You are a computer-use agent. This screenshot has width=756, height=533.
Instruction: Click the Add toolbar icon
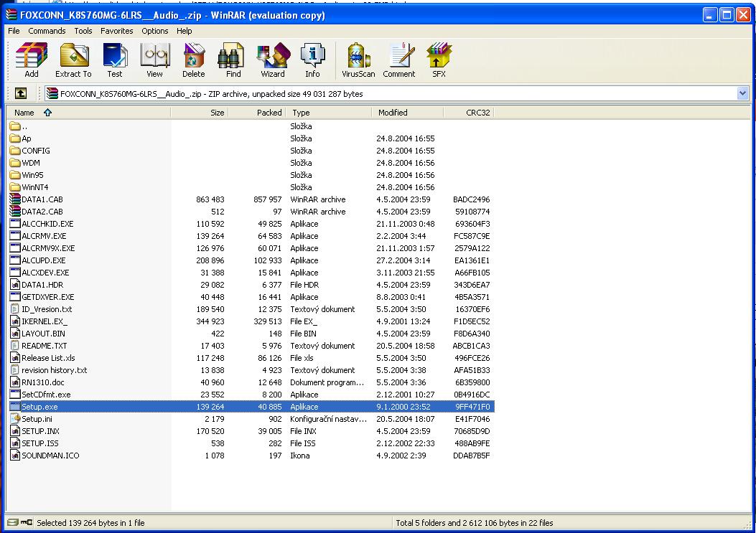31,60
